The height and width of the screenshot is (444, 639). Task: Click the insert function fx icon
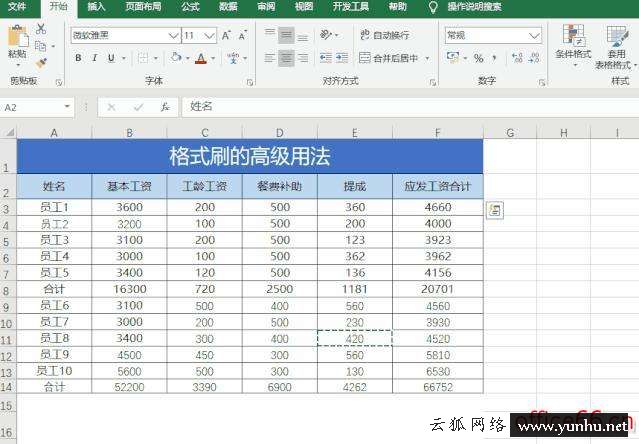point(165,107)
